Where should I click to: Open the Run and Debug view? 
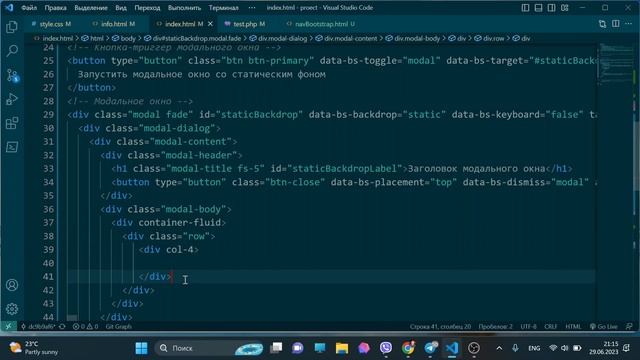pos(12,99)
